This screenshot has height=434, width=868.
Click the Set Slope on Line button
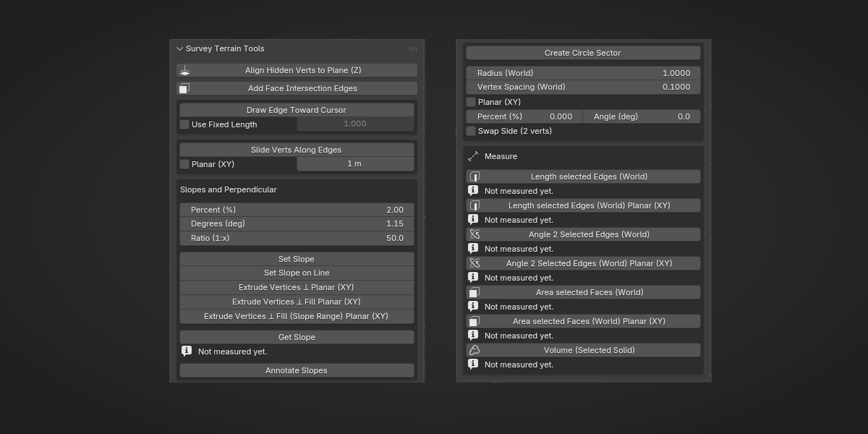tap(297, 273)
